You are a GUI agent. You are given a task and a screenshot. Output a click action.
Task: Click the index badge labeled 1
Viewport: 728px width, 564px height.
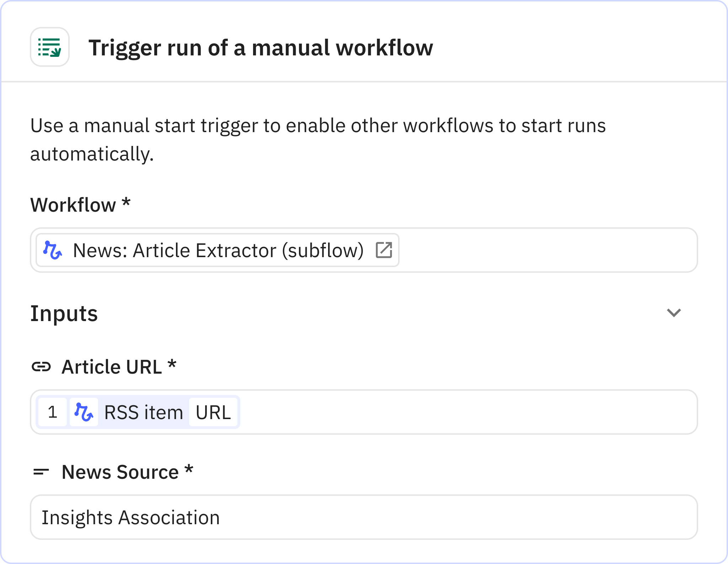(x=53, y=412)
